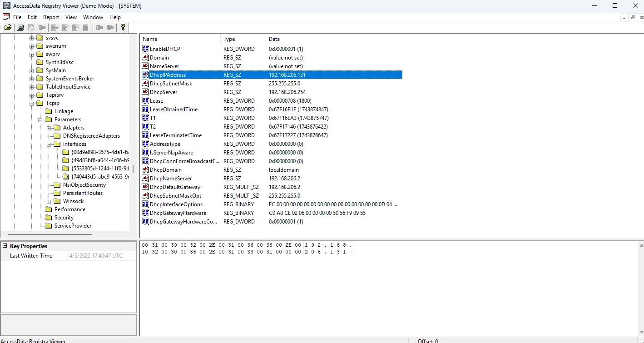
Task: Click the yellow question mark Help icon
Action: [123, 28]
